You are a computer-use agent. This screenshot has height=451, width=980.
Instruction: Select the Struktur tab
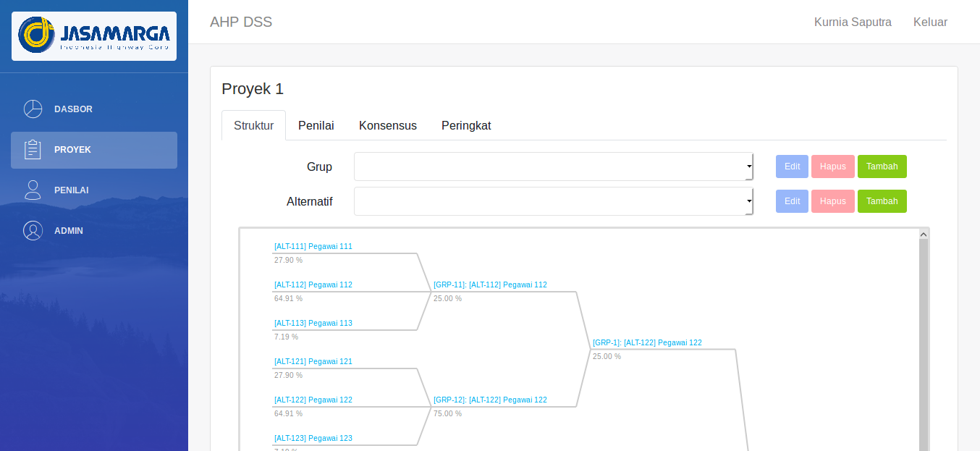(253, 125)
